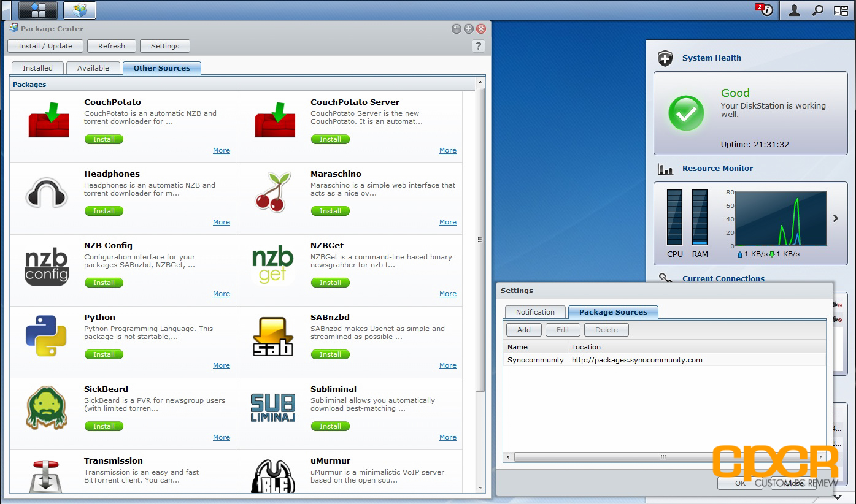Image resolution: width=856 pixels, height=504 pixels.
Task: Open the DSM main menu icon
Action: pyautogui.click(x=38, y=10)
